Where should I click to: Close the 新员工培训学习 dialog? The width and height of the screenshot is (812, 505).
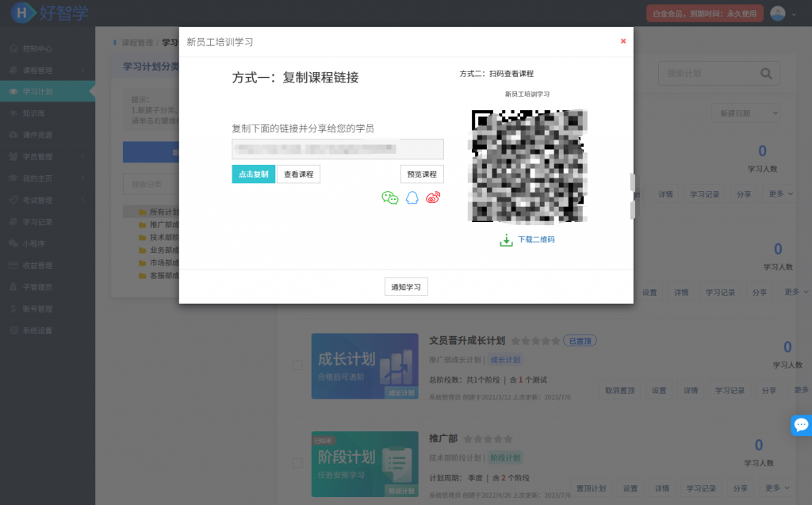tap(623, 41)
